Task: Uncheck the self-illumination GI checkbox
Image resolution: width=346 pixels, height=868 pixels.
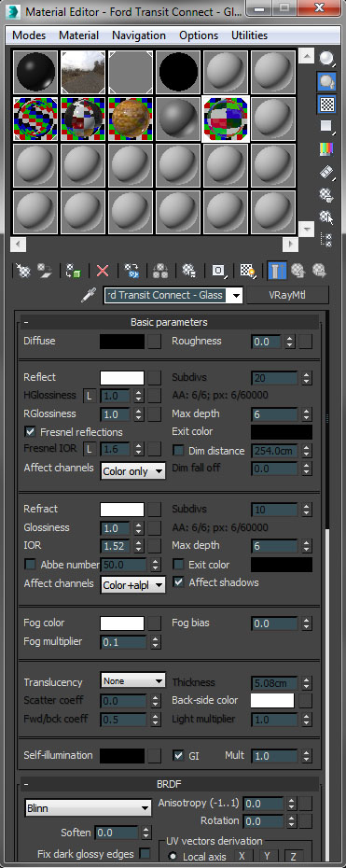Action: 178,755
